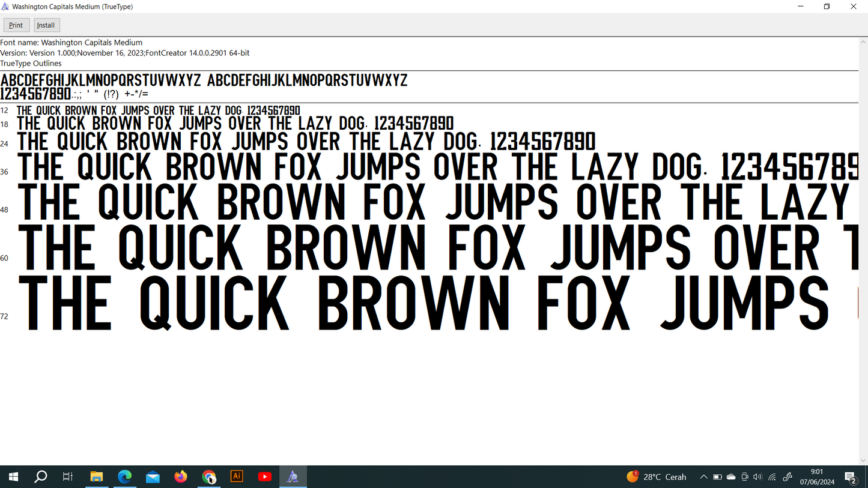Open Microsoft Edge from the taskbar
This screenshot has height=488, width=868.
click(x=124, y=477)
